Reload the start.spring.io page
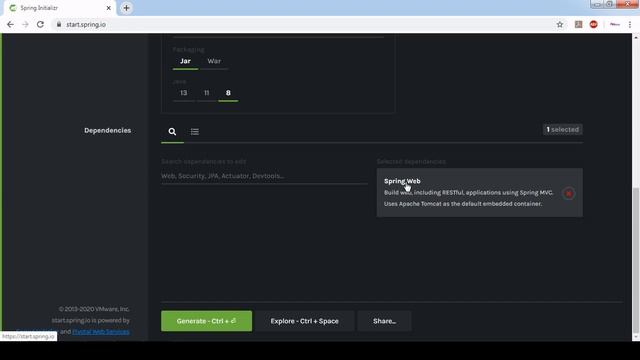 [40, 24]
